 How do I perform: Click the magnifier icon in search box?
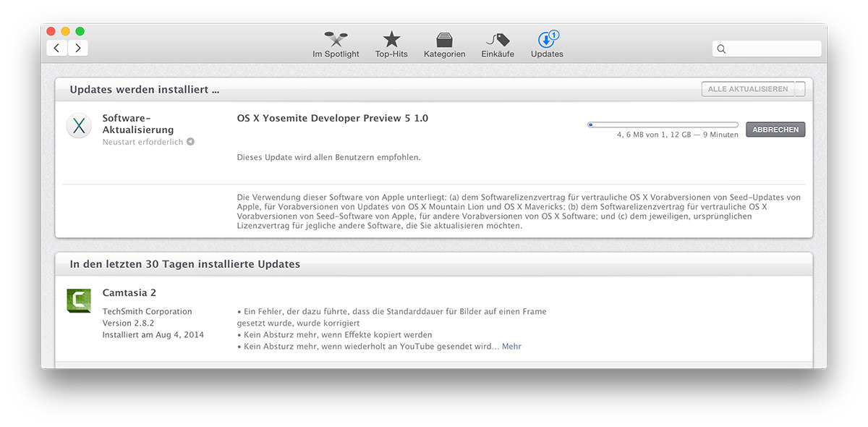(x=721, y=49)
